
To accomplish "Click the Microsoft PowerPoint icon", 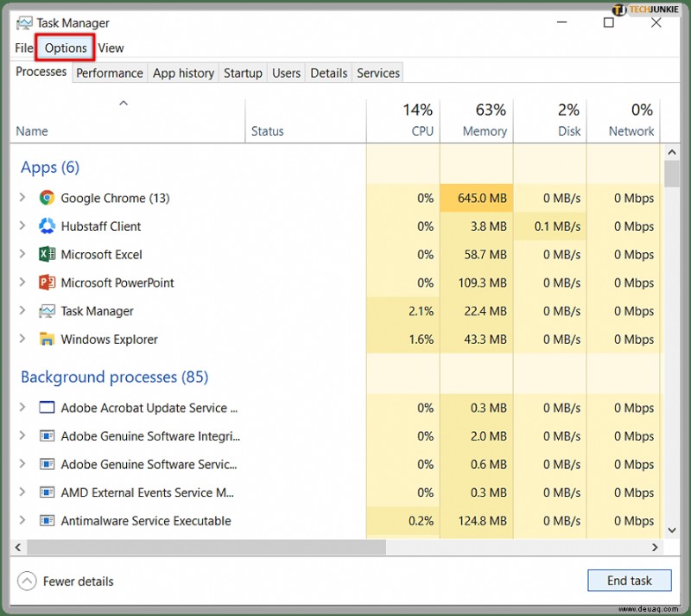I will [x=47, y=283].
